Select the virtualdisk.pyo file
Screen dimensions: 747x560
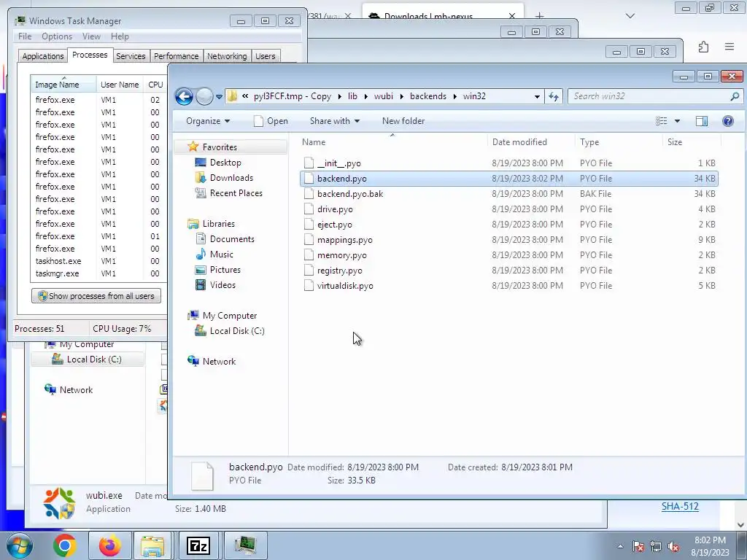508,286
